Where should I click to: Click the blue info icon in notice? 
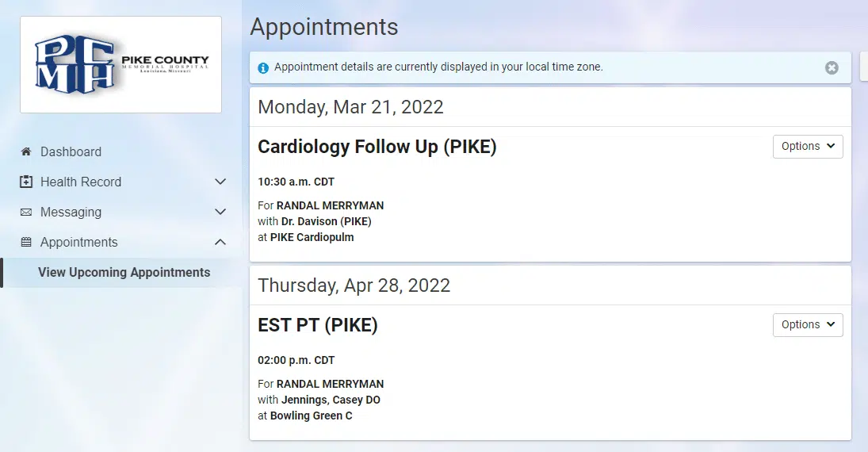pyautogui.click(x=263, y=68)
